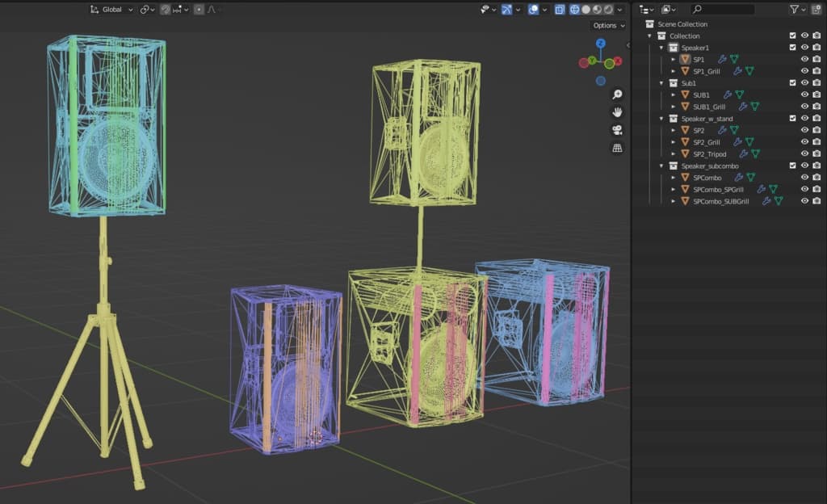Click the green mesh data icon beside SUB1
827x504 pixels.
[x=739, y=94]
